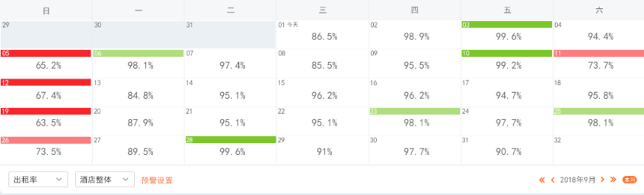644x195 pixels.
Task: Go to previous year with double-left arrow
Action: [x=543, y=180]
